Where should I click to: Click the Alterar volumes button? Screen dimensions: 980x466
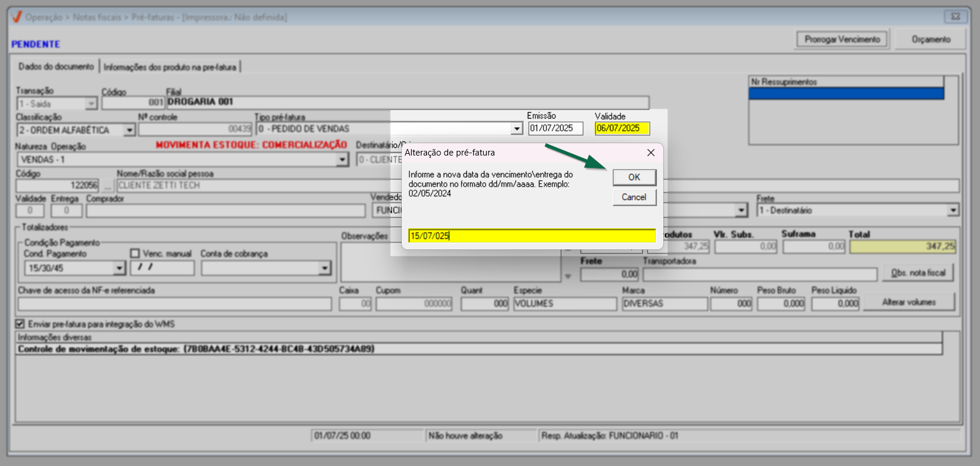tap(909, 302)
